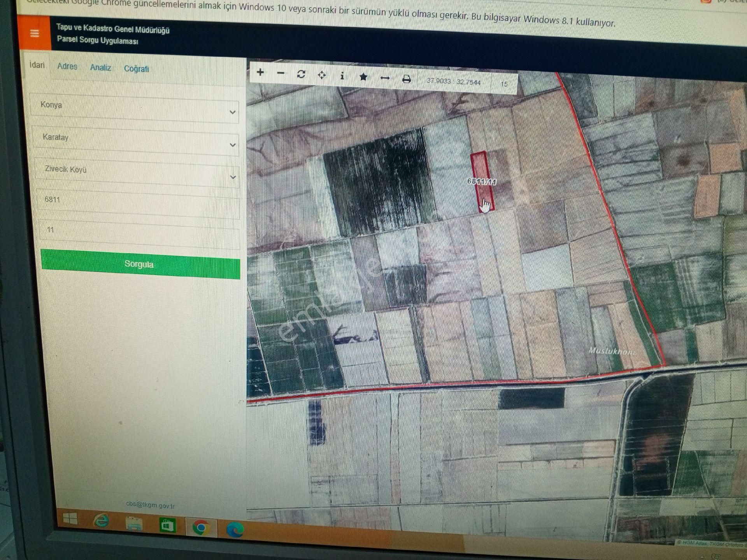The image size is (747, 560).
Task: Open the info tool
Action: 342,76
